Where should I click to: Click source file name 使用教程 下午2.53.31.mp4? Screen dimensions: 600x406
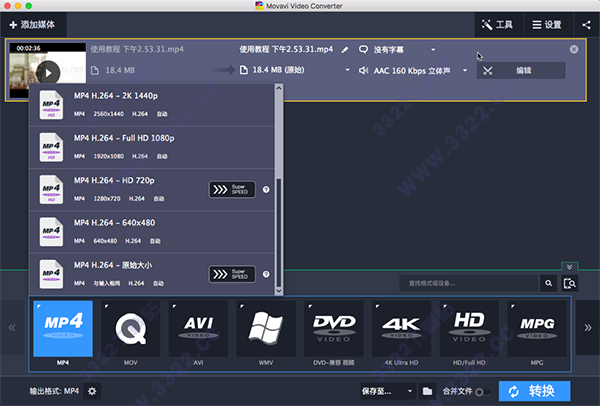point(137,49)
